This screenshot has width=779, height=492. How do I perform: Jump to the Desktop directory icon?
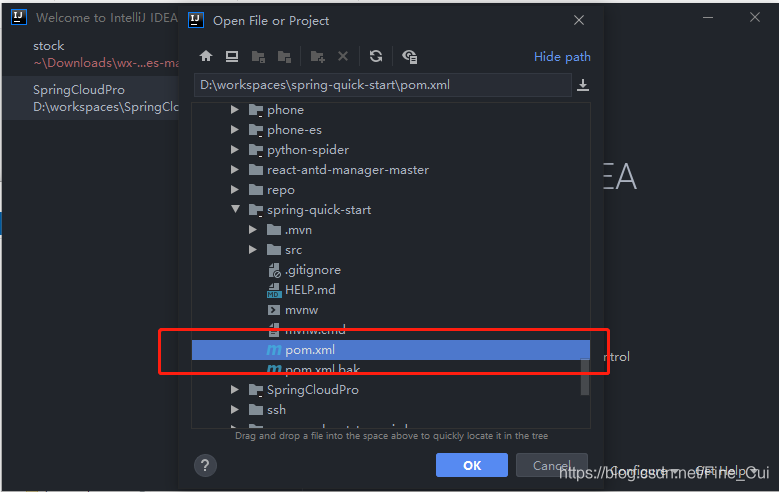(232, 56)
